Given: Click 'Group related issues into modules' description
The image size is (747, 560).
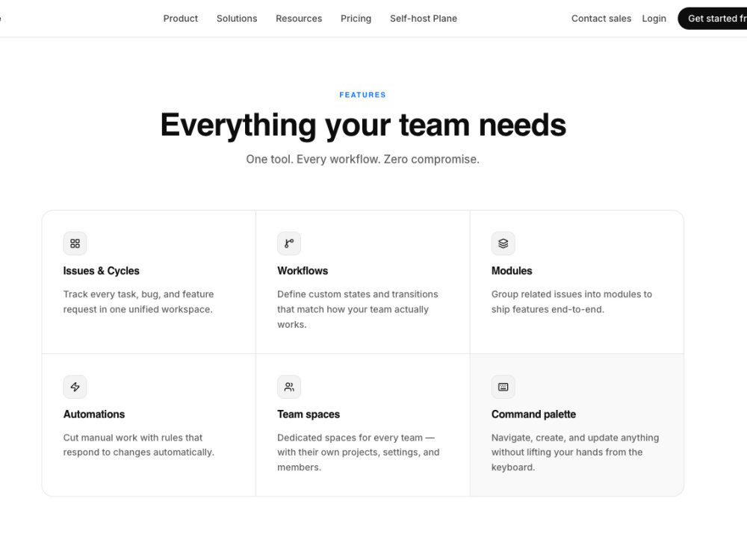Looking at the screenshot, I should coord(571,302).
